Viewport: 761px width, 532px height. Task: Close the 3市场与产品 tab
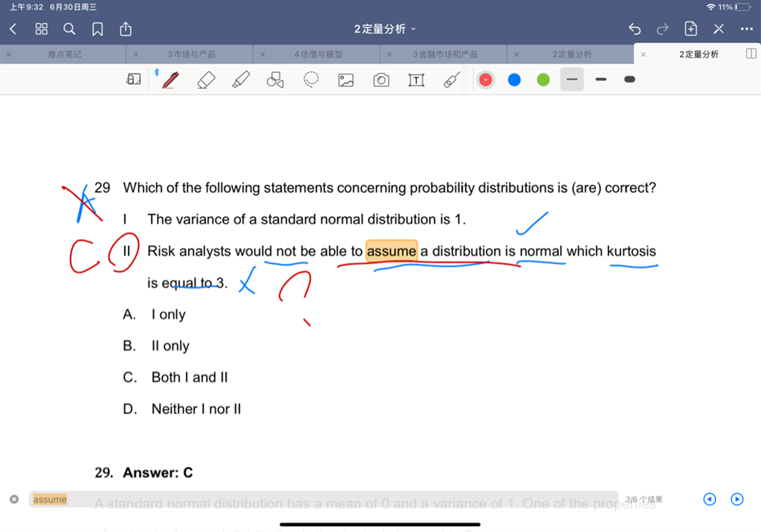tap(135, 54)
